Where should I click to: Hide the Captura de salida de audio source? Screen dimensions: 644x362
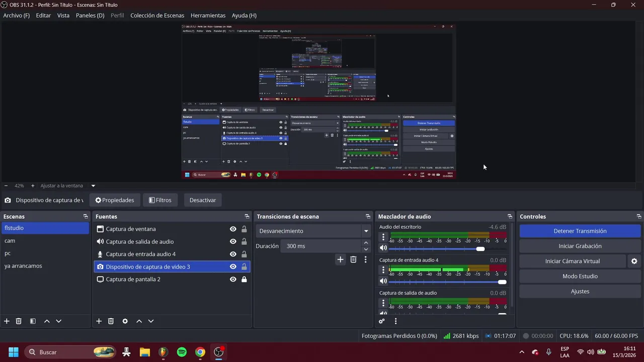click(233, 241)
